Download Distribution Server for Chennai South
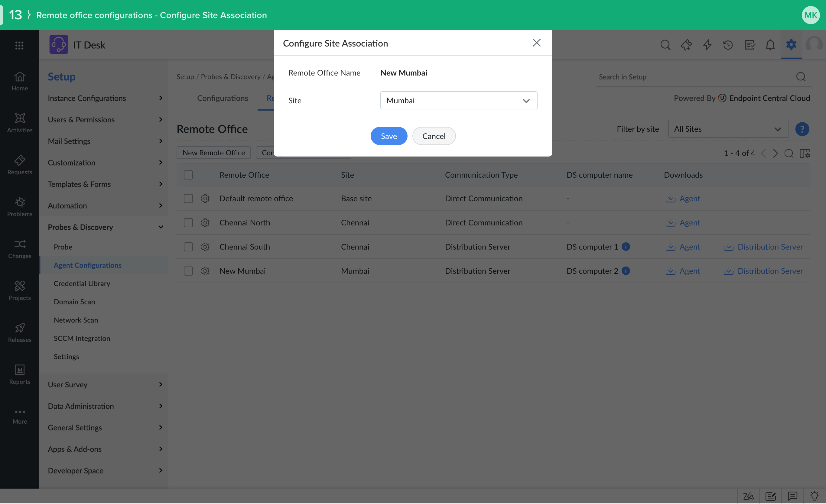 click(x=763, y=247)
